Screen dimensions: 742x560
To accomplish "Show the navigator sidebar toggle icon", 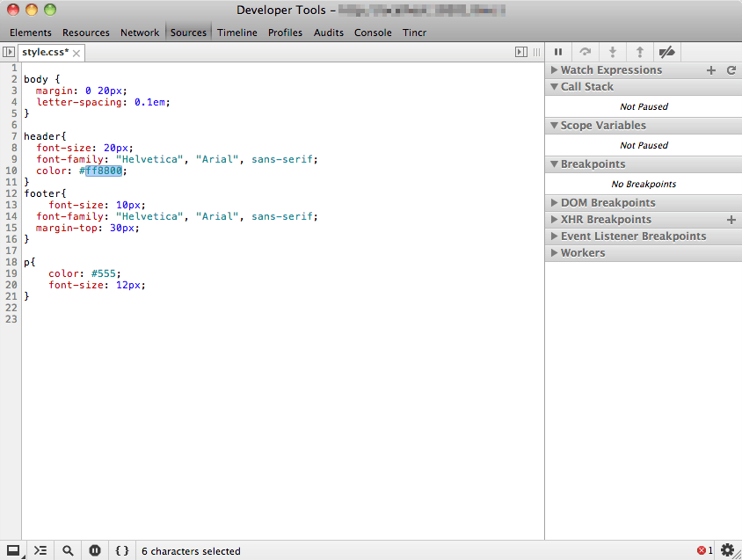I will [9, 52].
